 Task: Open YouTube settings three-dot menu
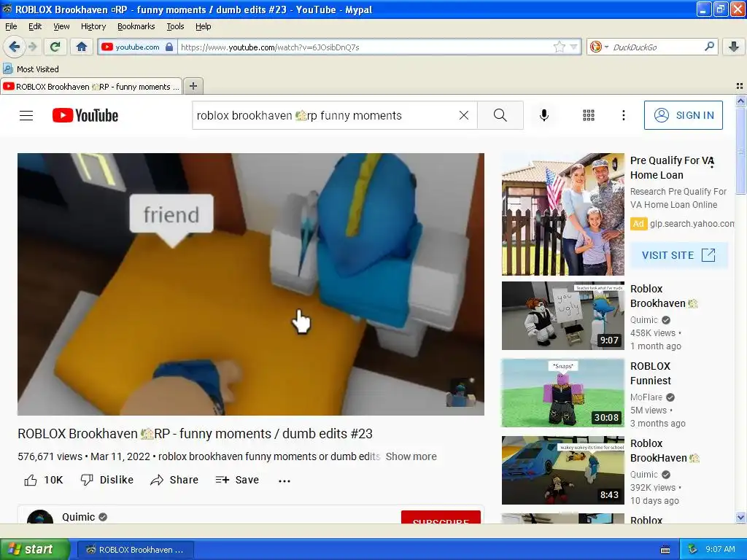[623, 115]
